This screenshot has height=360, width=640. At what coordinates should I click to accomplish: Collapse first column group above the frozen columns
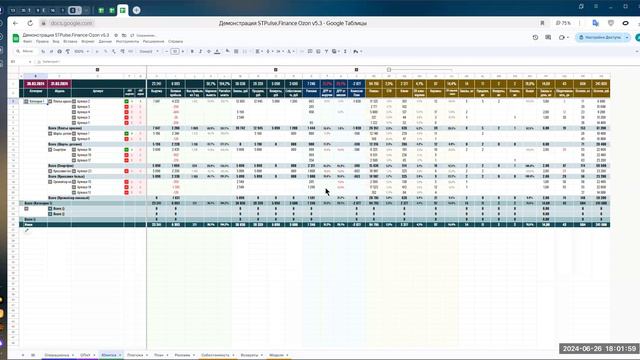click(97, 70)
